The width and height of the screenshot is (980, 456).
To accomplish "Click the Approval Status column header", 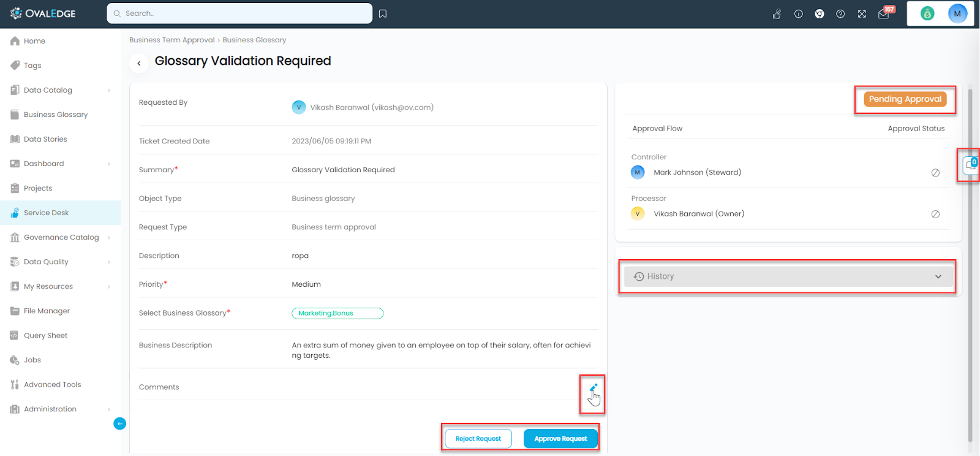I will coord(916,129).
